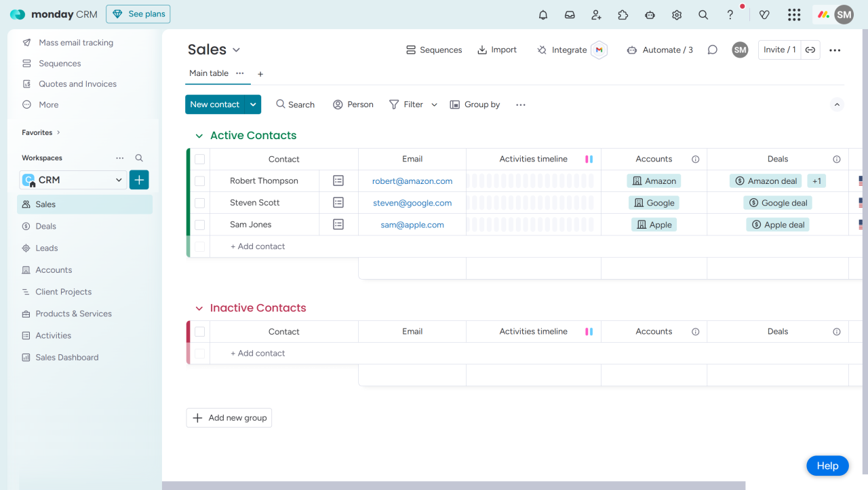Click the copy link icon next to Invite

pyautogui.click(x=810, y=50)
